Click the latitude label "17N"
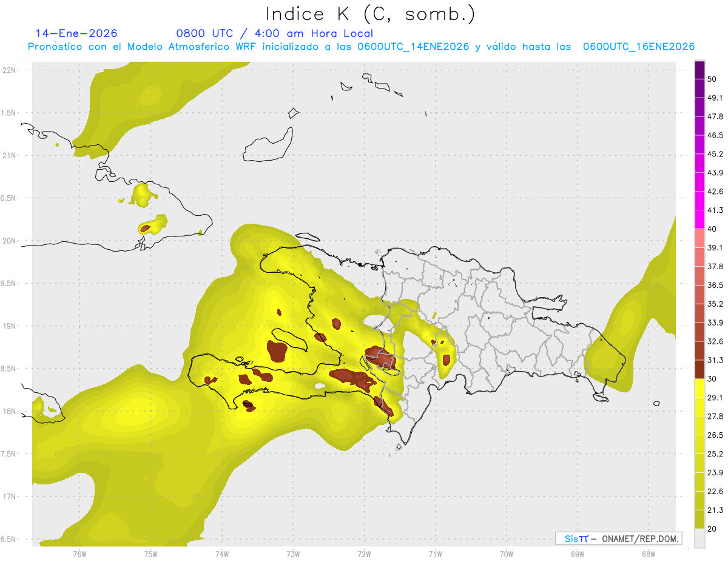The width and height of the screenshot is (728, 562). [10, 497]
